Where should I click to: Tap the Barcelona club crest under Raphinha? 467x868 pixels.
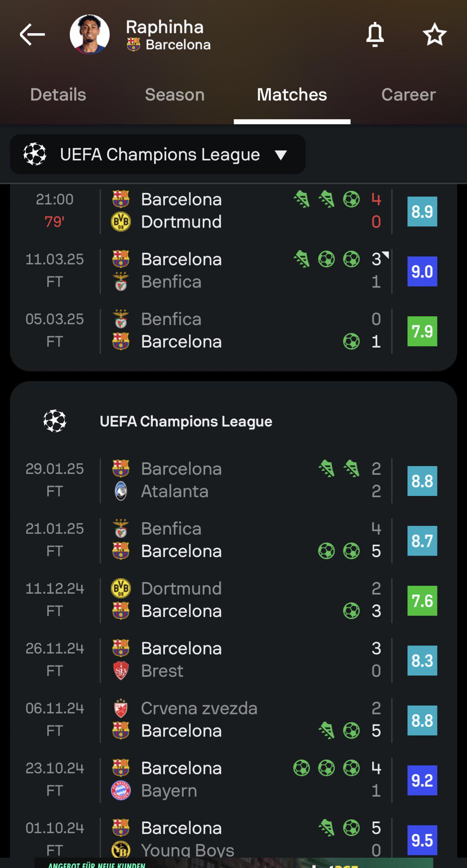coord(133,45)
